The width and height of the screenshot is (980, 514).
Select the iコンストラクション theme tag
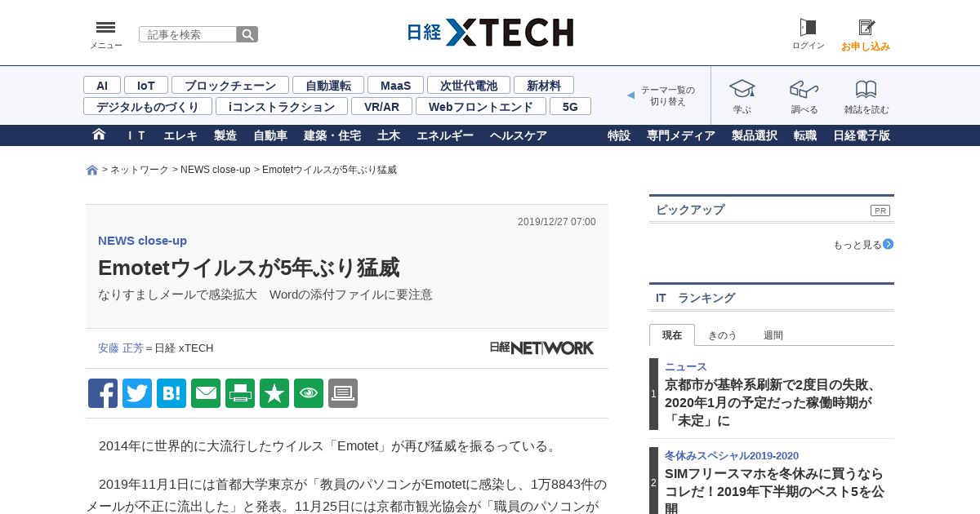[x=282, y=106]
